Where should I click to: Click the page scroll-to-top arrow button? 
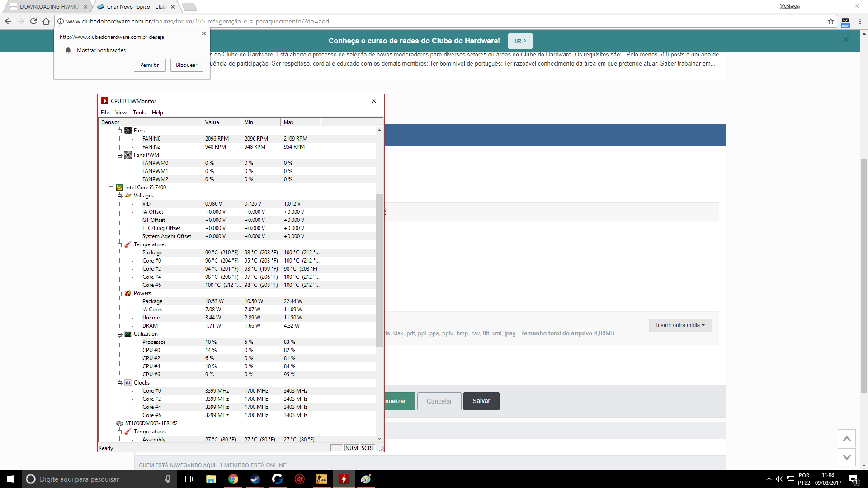(847, 439)
